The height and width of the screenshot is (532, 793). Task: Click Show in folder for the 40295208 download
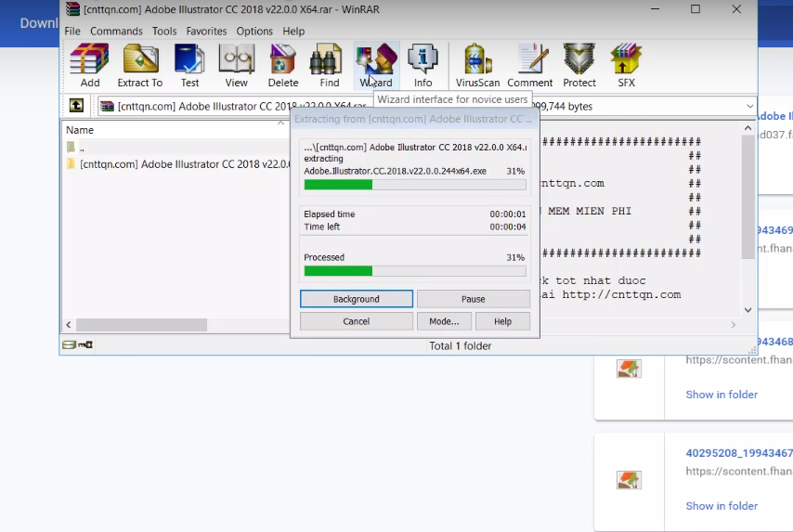(721, 506)
